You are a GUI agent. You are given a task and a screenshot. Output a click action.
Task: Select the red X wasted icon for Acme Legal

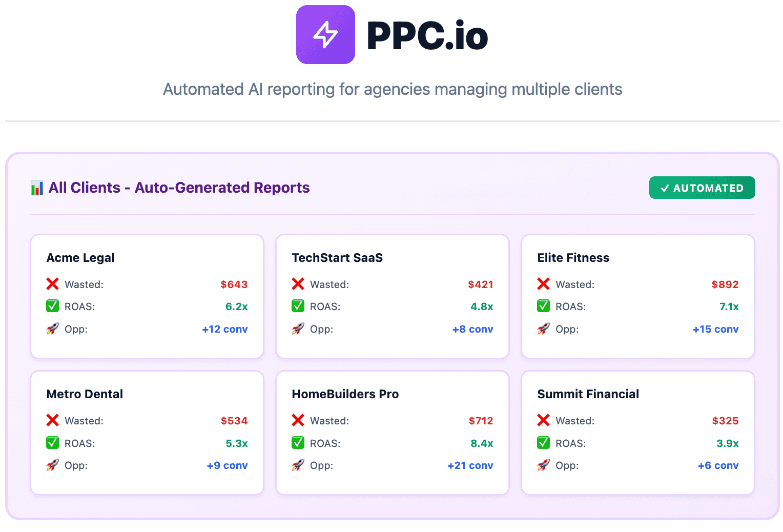point(52,284)
